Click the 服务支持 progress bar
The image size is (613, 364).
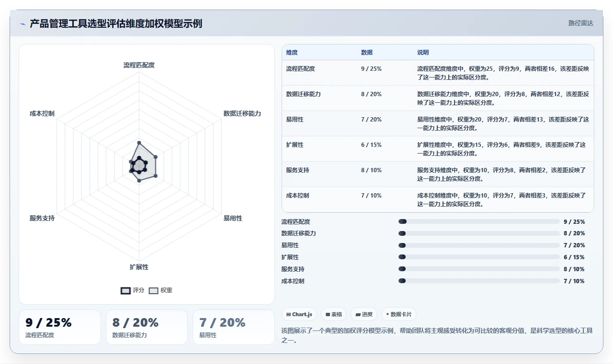(x=479, y=269)
